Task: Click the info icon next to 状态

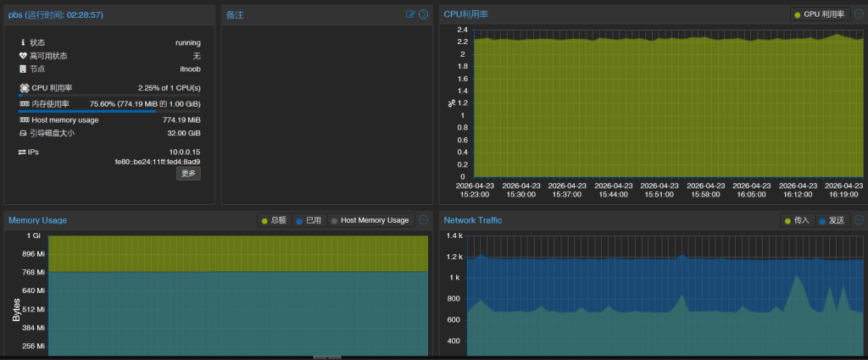Action: tap(24, 42)
